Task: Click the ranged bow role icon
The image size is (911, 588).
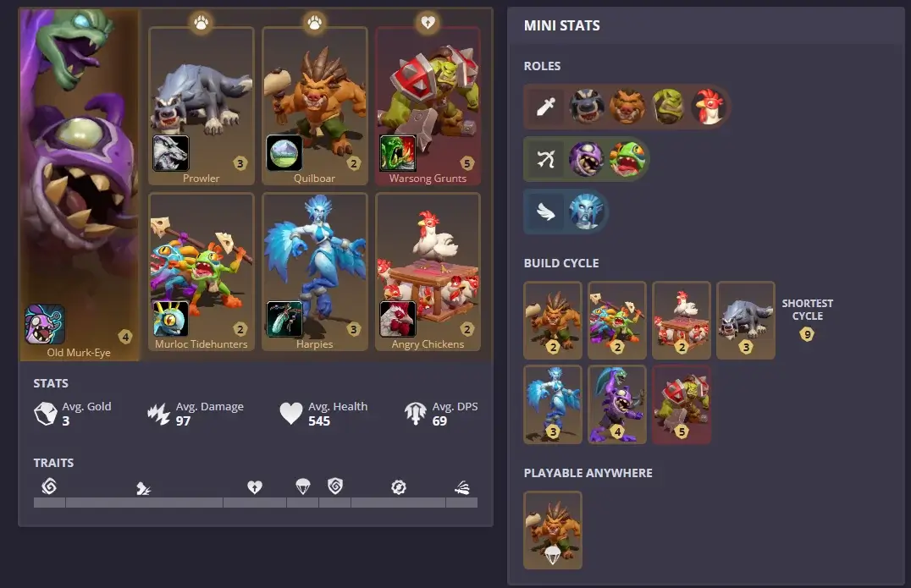Action: point(545,159)
